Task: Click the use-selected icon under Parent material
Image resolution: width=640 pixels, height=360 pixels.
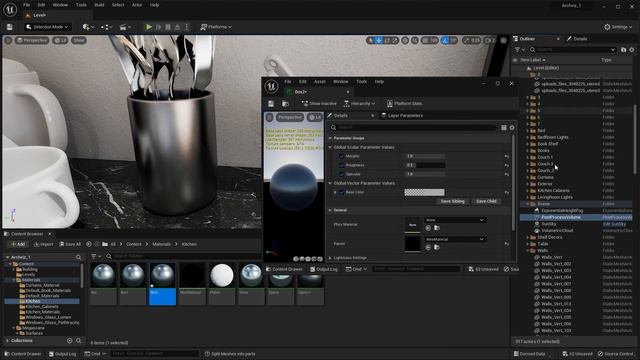Action: tap(428, 247)
